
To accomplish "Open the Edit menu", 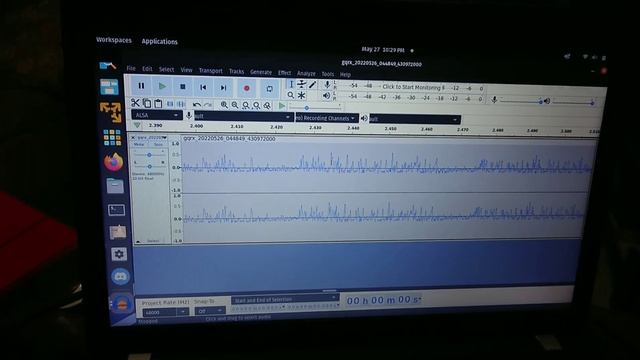I will (147, 69).
